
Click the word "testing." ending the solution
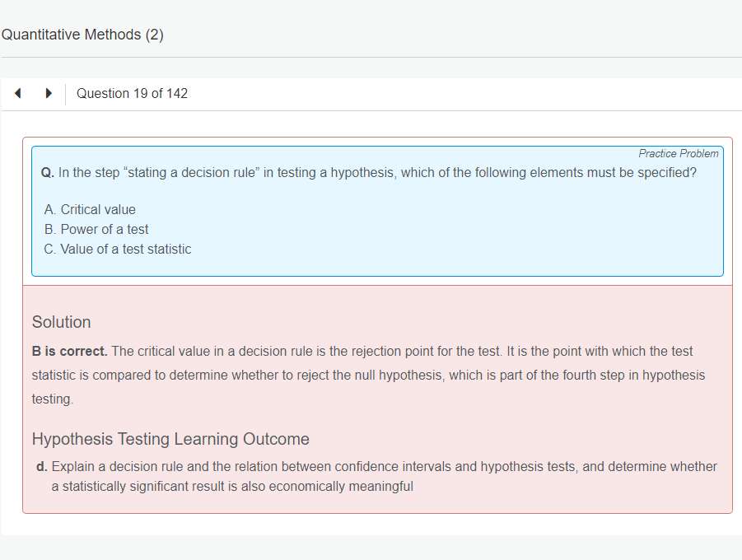coord(52,399)
